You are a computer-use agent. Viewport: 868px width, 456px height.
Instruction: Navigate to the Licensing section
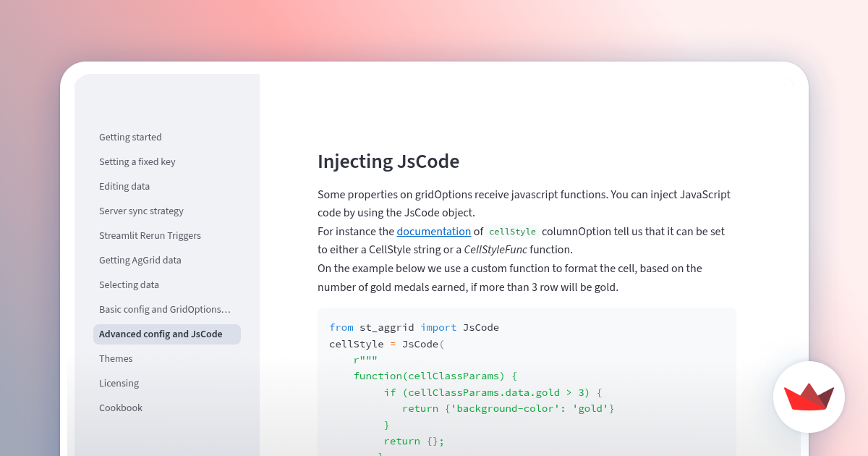click(119, 383)
